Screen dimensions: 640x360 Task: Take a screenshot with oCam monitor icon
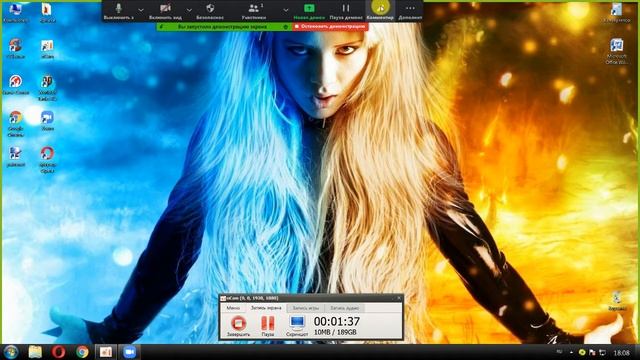297,325
